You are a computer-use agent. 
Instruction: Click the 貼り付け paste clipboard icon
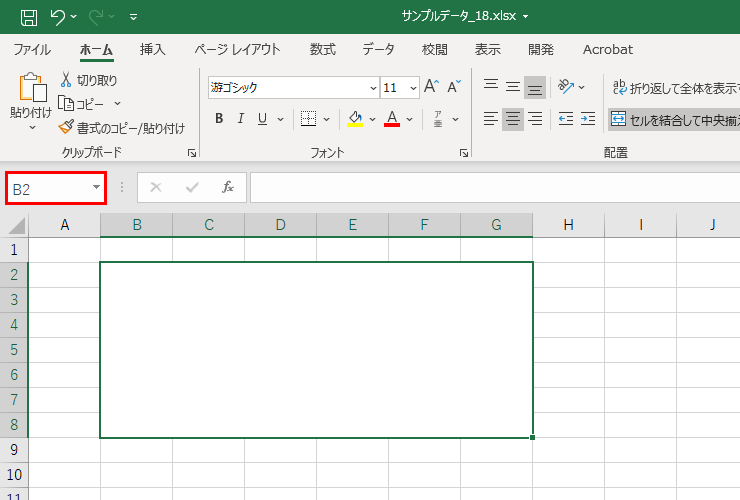click(x=32, y=87)
